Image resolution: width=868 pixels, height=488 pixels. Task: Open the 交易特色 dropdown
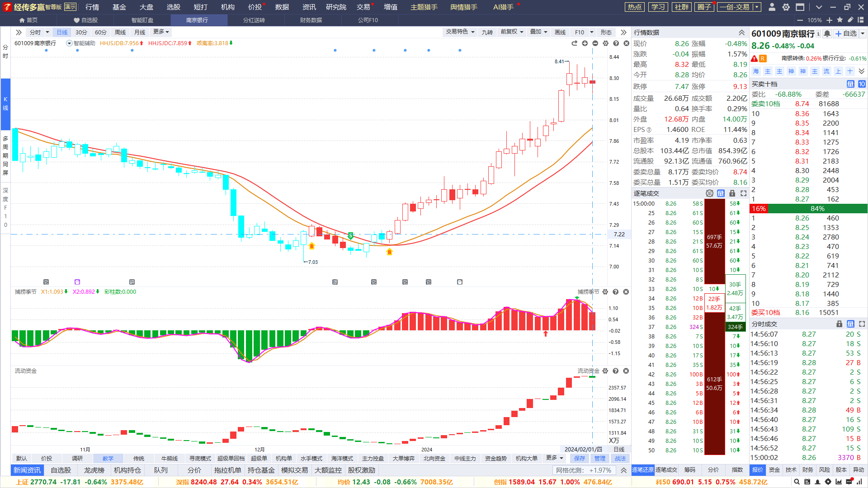pos(460,32)
